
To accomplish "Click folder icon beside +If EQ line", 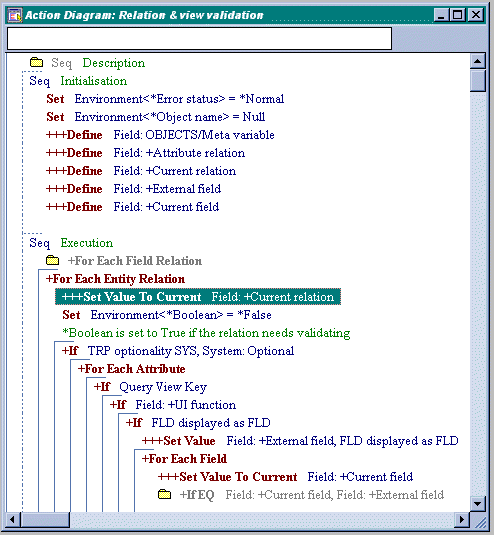I will (164, 494).
